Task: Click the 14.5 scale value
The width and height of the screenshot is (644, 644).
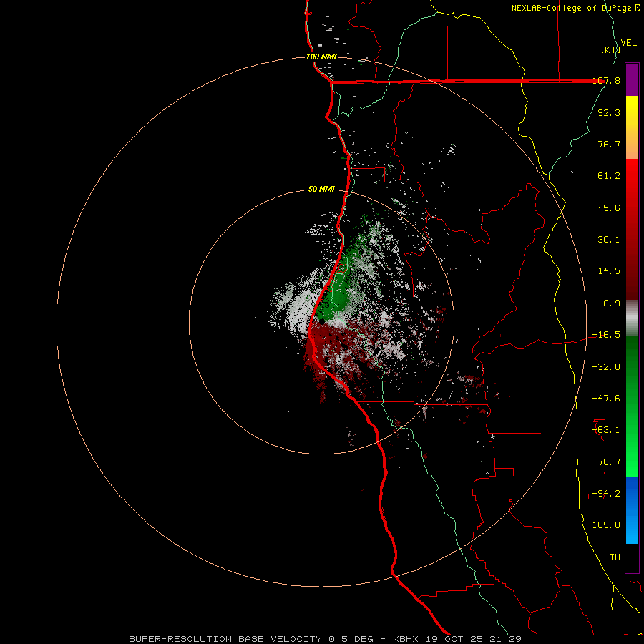Action: (x=609, y=271)
